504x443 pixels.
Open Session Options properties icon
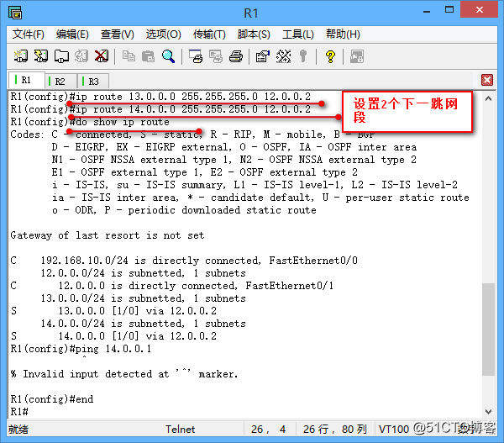click(263, 56)
